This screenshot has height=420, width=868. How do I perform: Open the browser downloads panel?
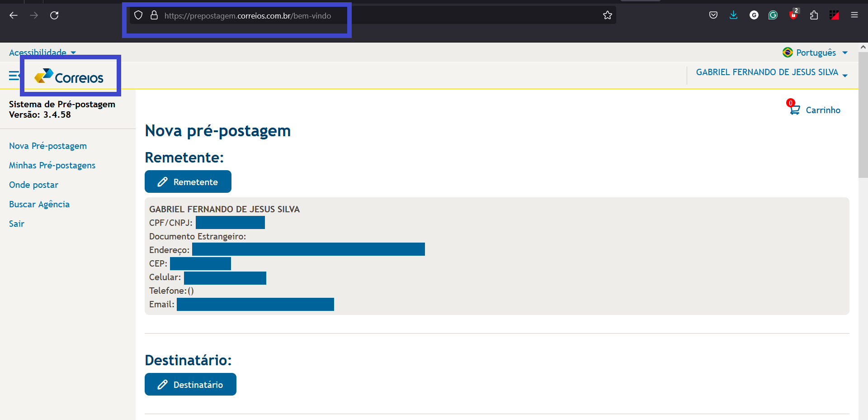coord(733,15)
